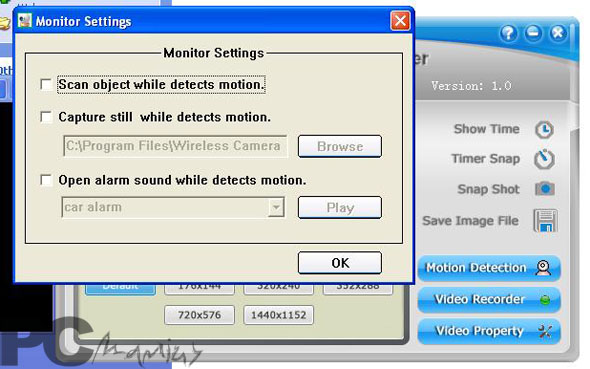590x369 pixels.
Task: Check Open alarm sound while detects motion
Action: (46, 180)
